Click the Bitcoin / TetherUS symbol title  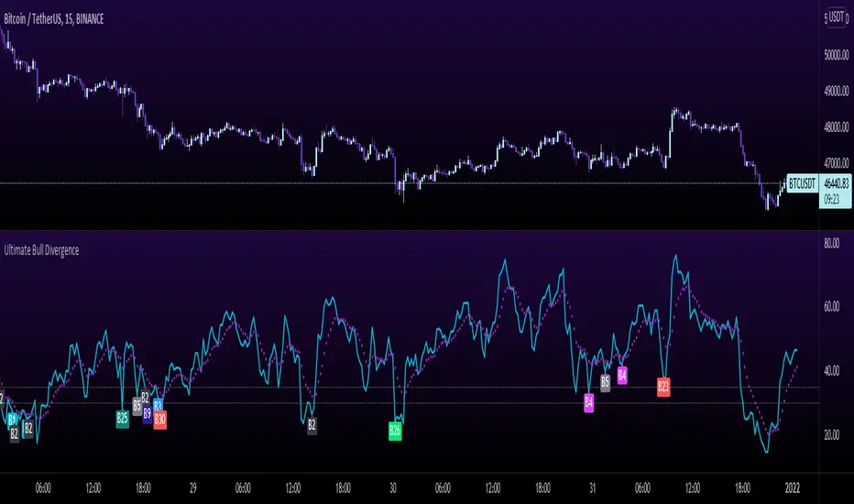coord(53,19)
